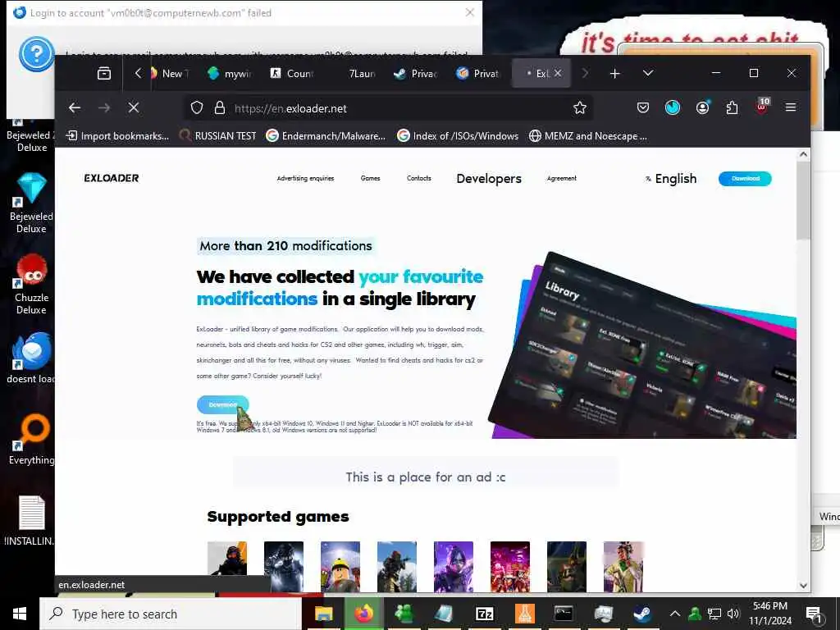Open Windows Start menu
The image size is (840, 630).
(20, 614)
